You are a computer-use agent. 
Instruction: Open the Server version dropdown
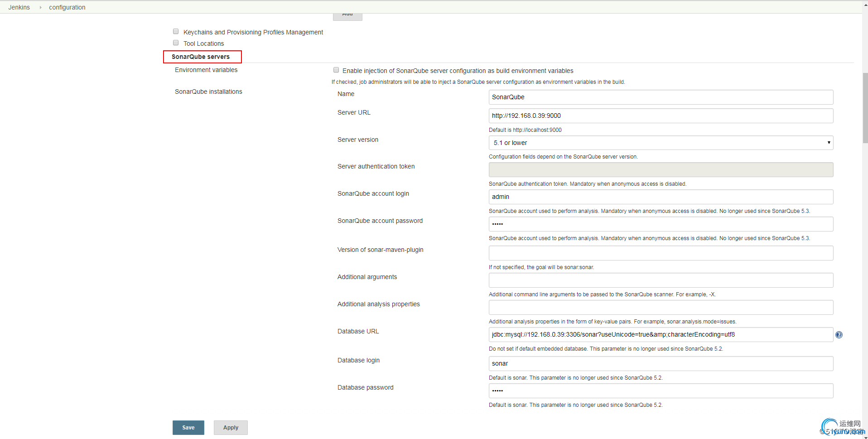tap(661, 143)
